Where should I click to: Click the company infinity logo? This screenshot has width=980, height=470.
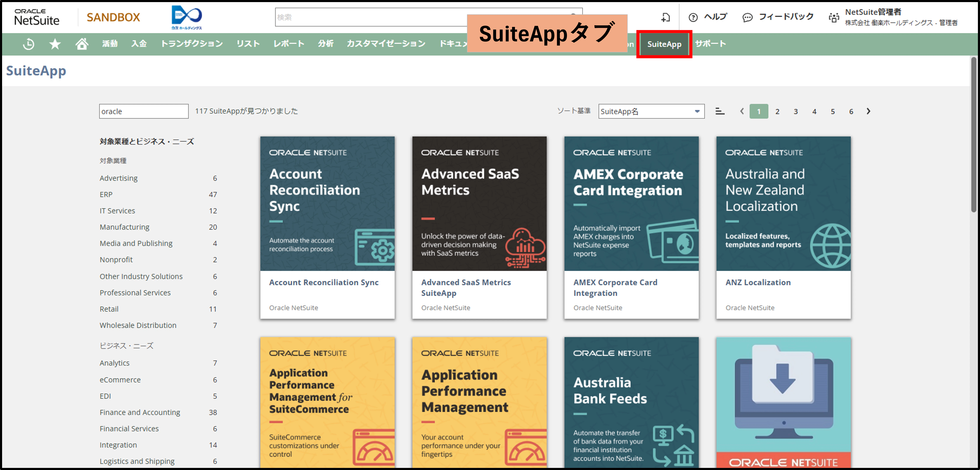point(187,17)
